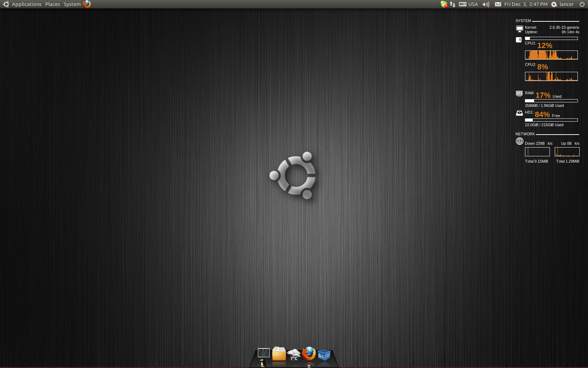Screen dimensions: 588x368
Task: Click the Up 0B k/s text
Action: [570, 143]
